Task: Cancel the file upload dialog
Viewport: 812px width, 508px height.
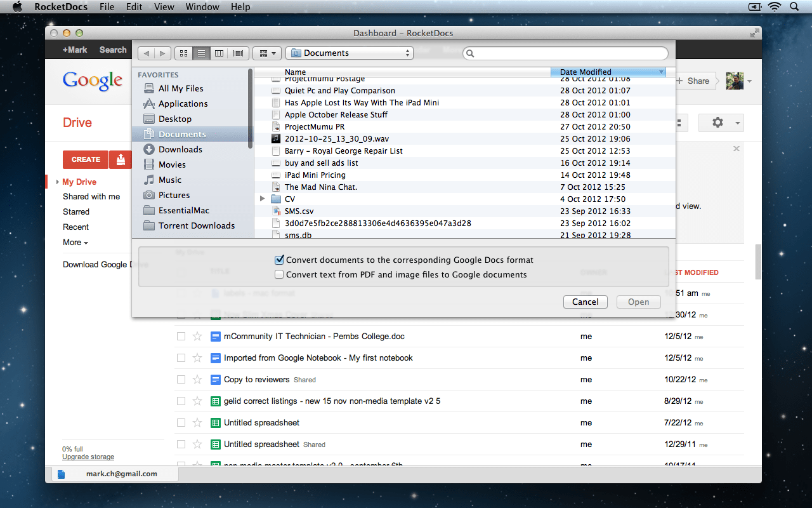Action: [585, 302]
